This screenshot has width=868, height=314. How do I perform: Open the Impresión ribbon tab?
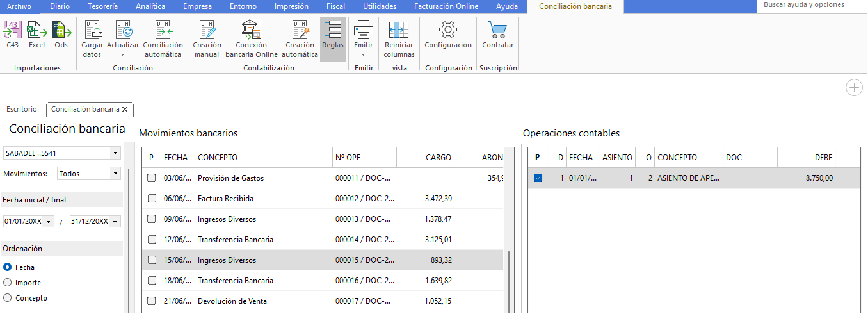click(x=291, y=6)
